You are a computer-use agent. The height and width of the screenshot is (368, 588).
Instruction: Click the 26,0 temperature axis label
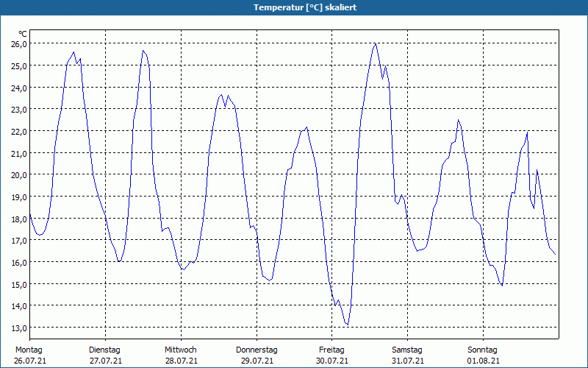pos(19,43)
